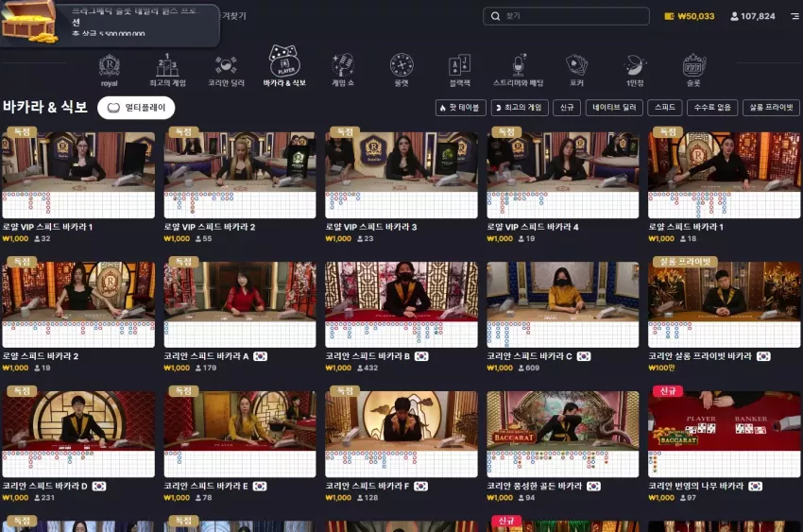Toggle the 살롱 프라이빗 filter chip

pyautogui.click(x=771, y=108)
